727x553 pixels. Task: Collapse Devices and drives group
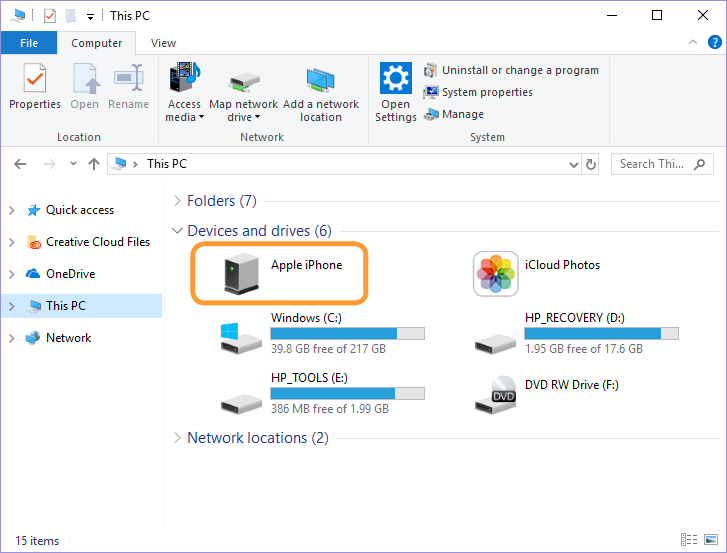(177, 230)
